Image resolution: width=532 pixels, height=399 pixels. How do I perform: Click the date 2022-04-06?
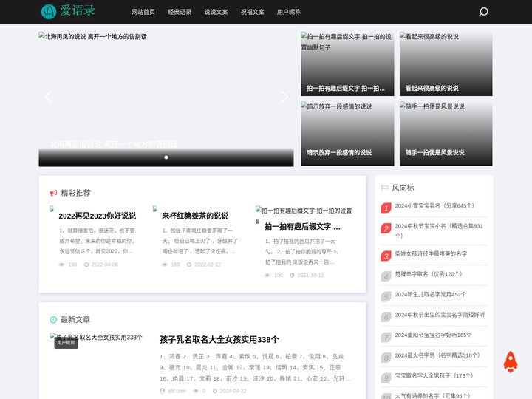coord(104,265)
